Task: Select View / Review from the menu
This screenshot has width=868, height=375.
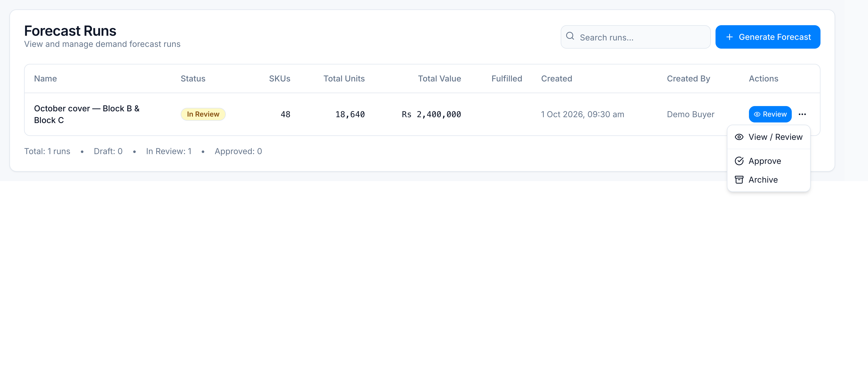Action: 769,137
